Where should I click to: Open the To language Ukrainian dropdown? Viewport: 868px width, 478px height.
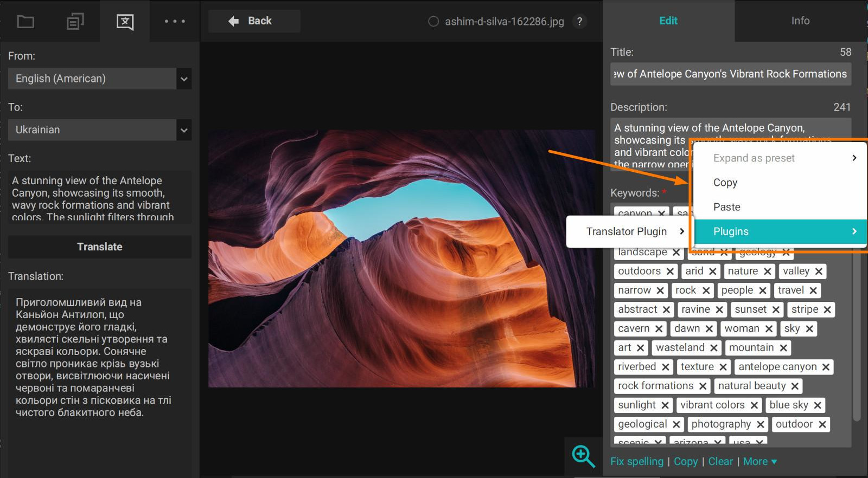click(100, 130)
